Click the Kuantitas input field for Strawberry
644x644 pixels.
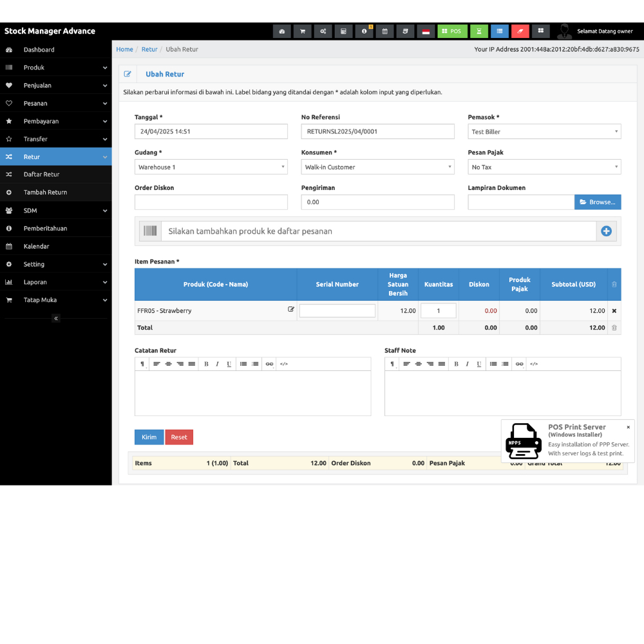coord(438,310)
